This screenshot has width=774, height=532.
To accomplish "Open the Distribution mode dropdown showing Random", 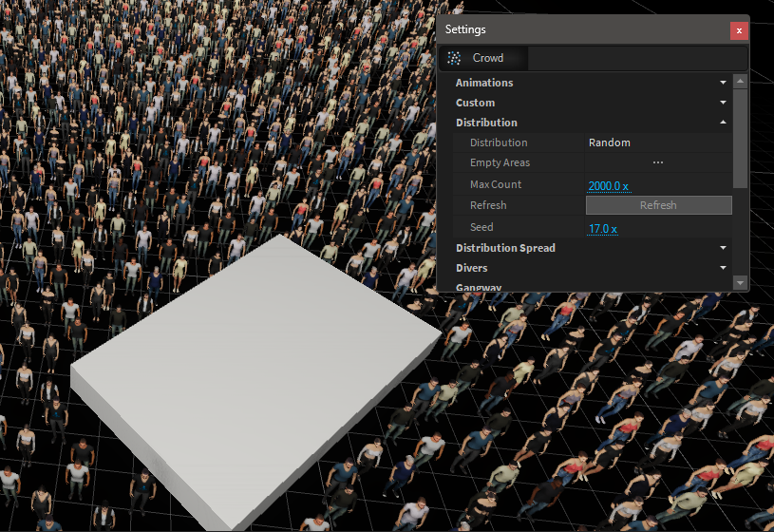I will pos(657,142).
